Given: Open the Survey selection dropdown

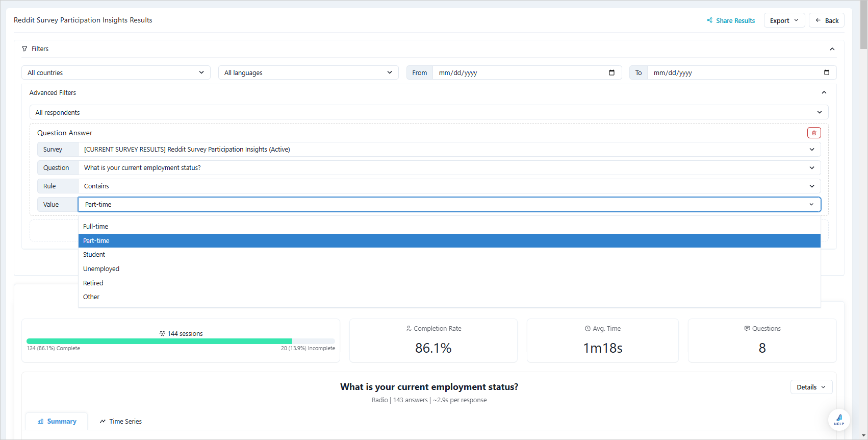Looking at the screenshot, I should [449, 150].
